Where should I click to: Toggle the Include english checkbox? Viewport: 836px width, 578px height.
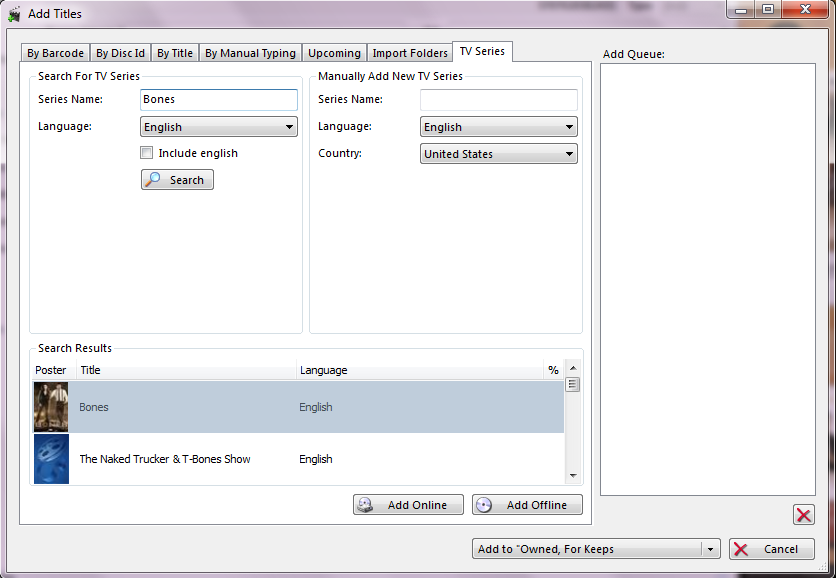tap(147, 153)
